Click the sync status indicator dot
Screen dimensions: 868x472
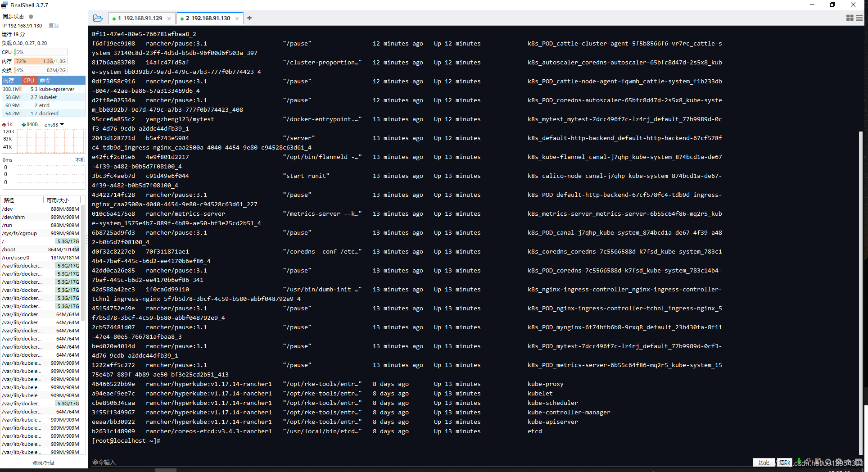coord(31,17)
